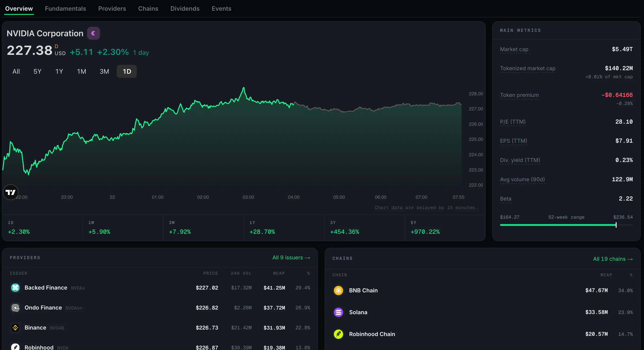Click the EPS (TTM) label
The height and width of the screenshot is (350, 644).
(x=514, y=141)
